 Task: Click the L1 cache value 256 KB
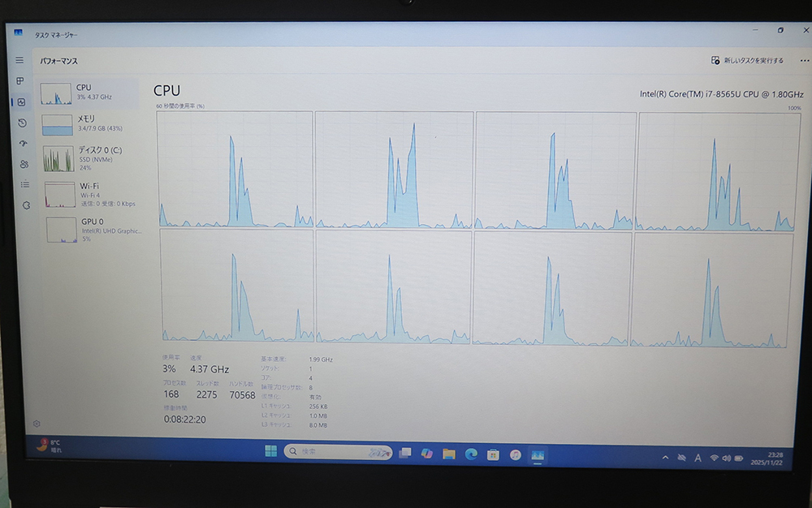[x=318, y=407]
